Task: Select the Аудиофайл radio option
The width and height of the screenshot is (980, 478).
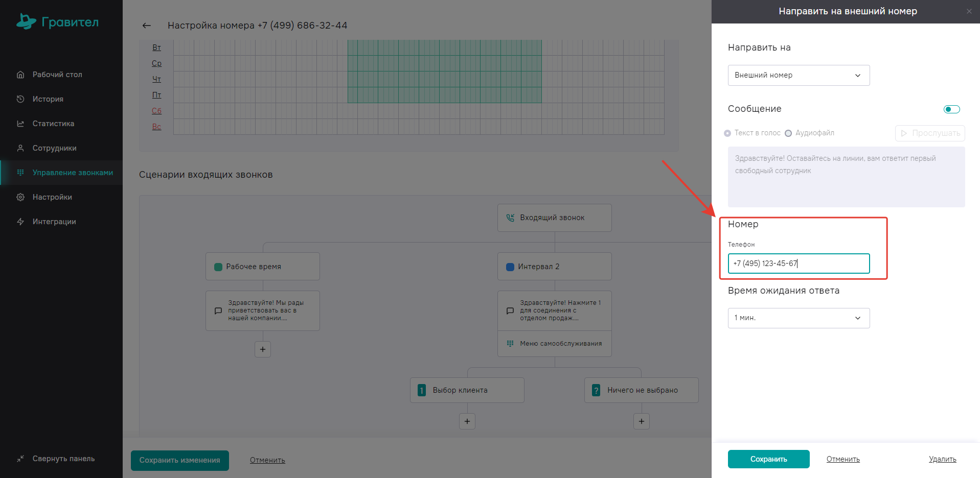Action: pos(788,133)
